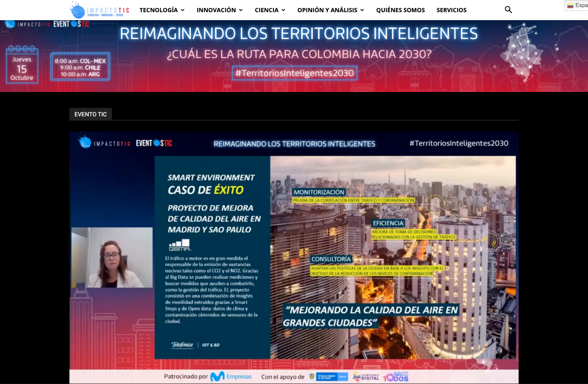The image size is (588, 384).
Task: Click the Jueves 15 Octubre calendar badge
Action: [22, 65]
